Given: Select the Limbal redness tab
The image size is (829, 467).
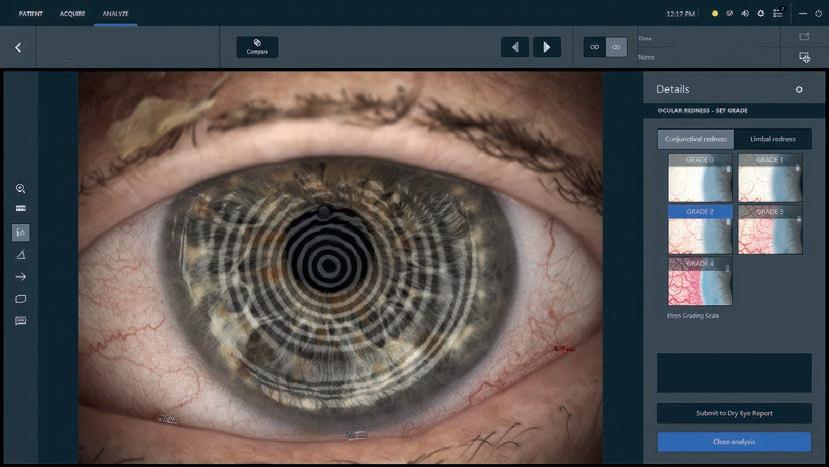Looking at the screenshot, I should pos(772,139).
